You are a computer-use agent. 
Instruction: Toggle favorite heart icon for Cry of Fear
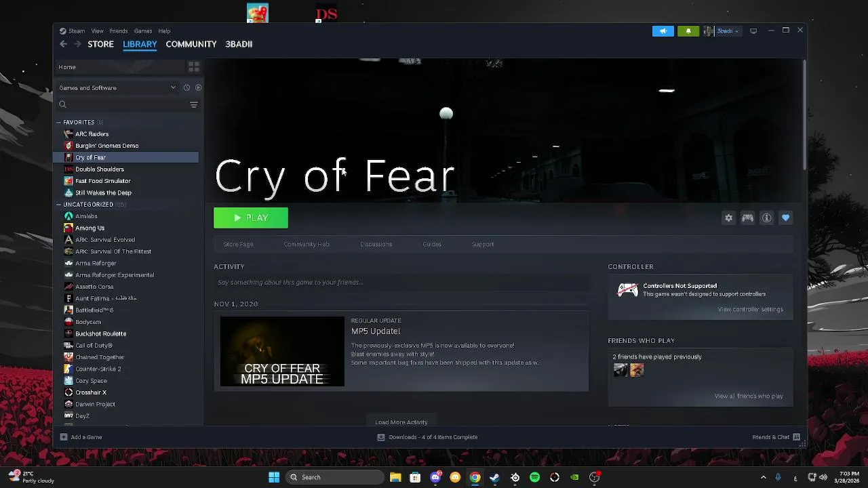(x=785, y=218)
